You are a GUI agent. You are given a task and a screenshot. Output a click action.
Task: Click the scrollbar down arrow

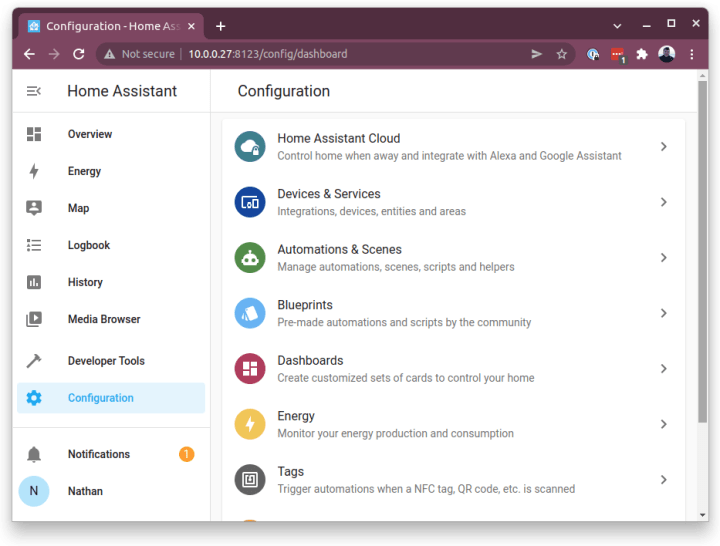click(703, 515)
